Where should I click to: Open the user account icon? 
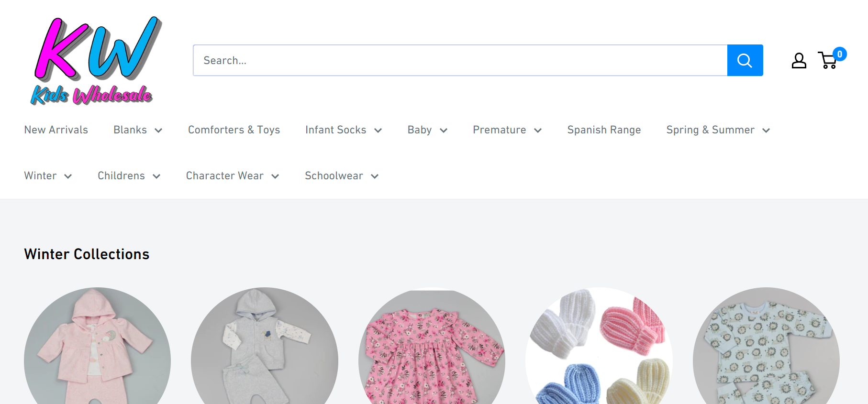pos(799,61)
